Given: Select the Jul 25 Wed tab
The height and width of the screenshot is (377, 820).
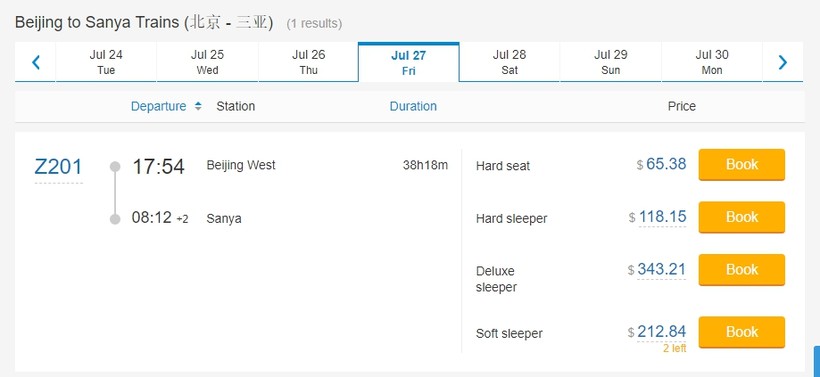Looking at the screenshot, I should tap(208, 62).
